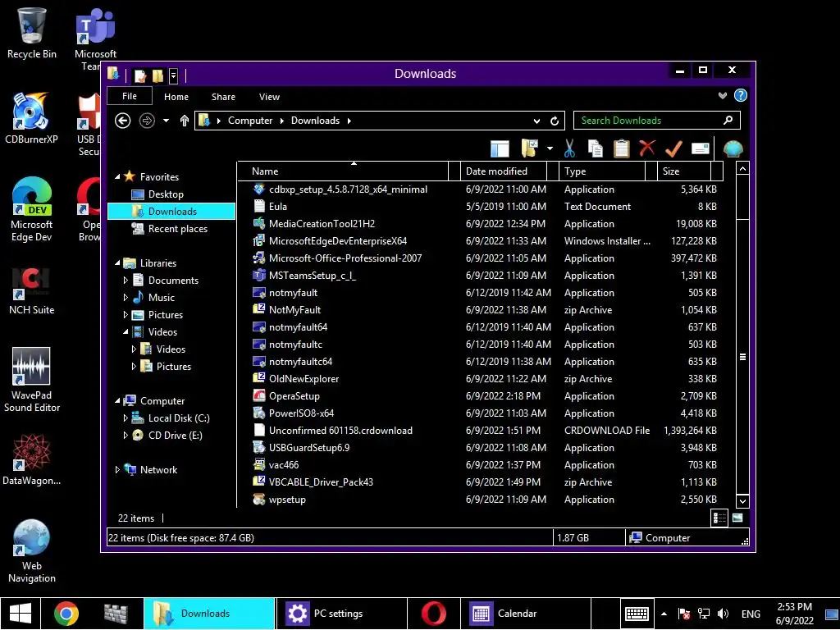Screen dimensions: 840x630
Task: Switch to PC settings taskbar button
Action: pos(340,614)
